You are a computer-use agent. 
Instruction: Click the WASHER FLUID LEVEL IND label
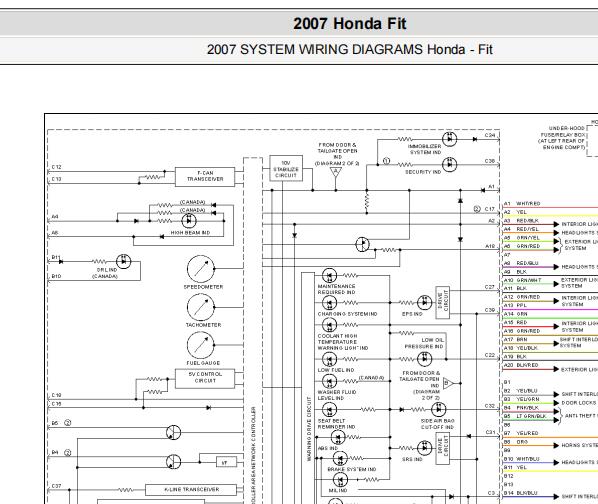point(337,395)
